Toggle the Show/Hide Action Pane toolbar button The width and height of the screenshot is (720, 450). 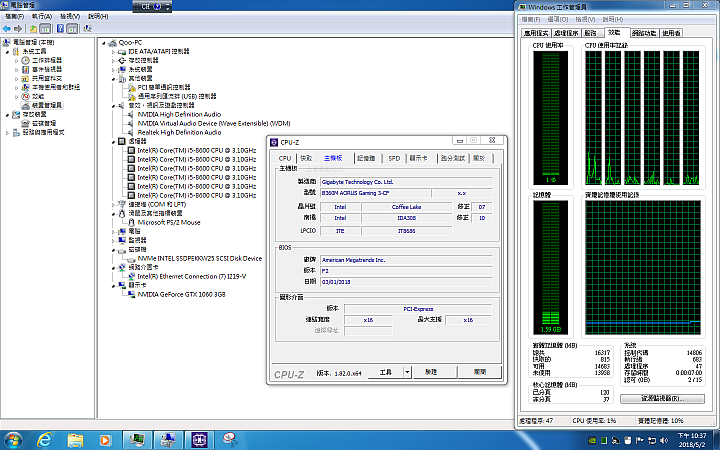(x=72, y=28)
